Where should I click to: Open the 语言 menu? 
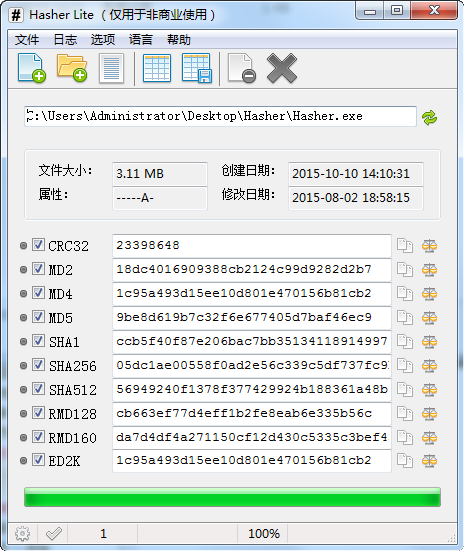(140, 39)
